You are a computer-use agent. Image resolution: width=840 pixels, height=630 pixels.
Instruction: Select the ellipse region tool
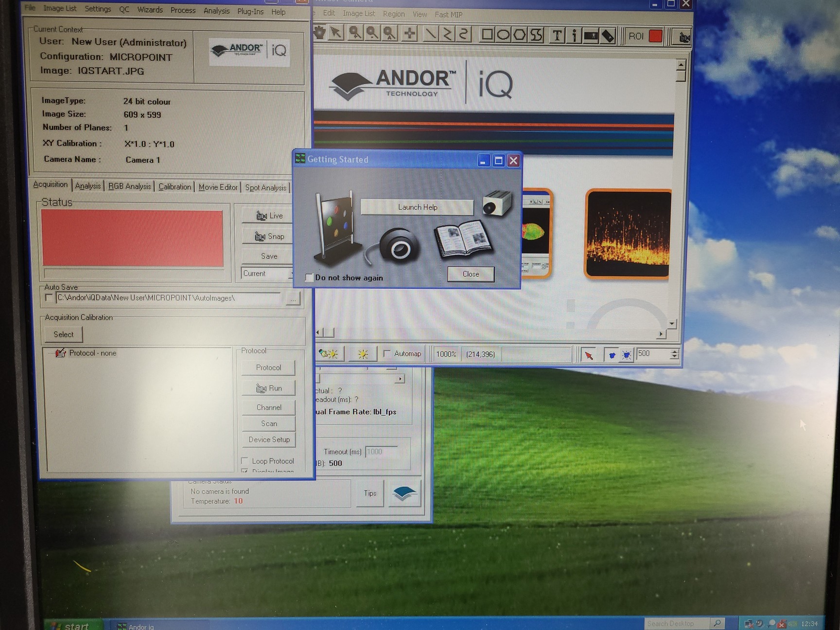(503, 35)
